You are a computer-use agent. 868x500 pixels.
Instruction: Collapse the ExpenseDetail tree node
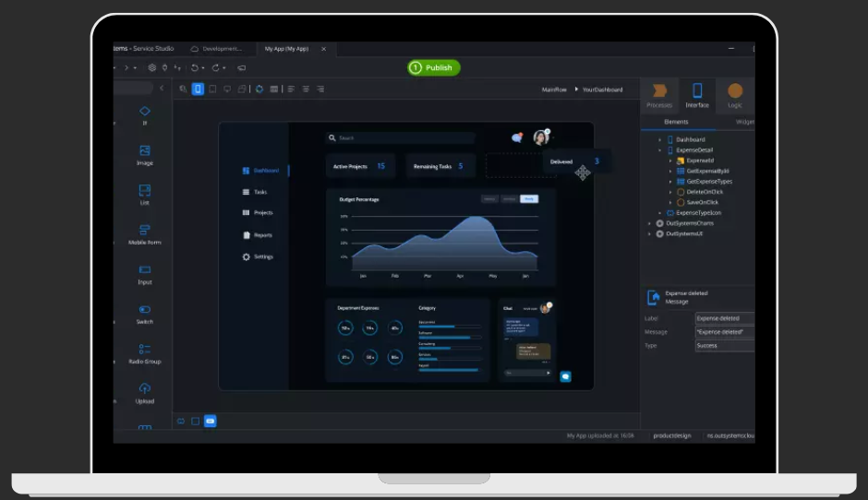pos(660,149)
